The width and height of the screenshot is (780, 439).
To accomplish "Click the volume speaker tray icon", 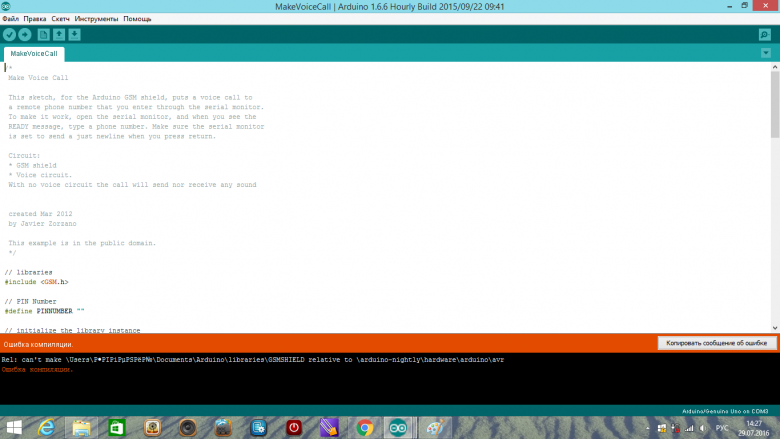I will pos(702,428).
